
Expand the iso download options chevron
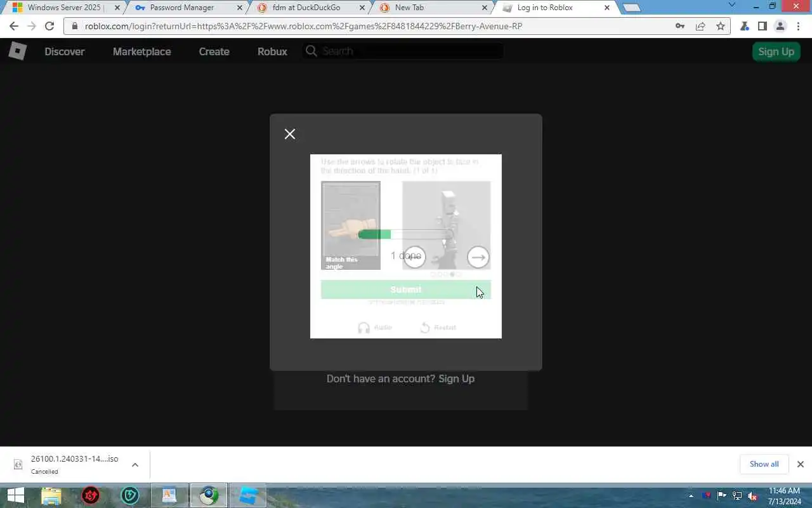135,465
